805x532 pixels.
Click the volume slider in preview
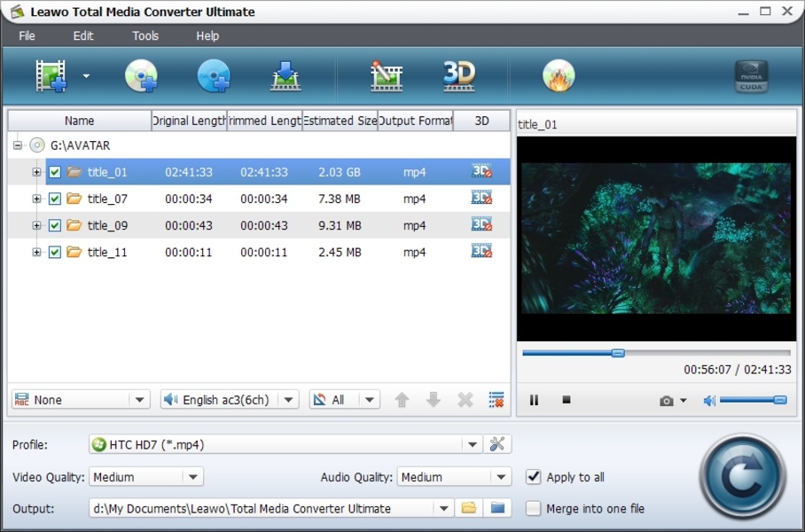pos(752,400)
